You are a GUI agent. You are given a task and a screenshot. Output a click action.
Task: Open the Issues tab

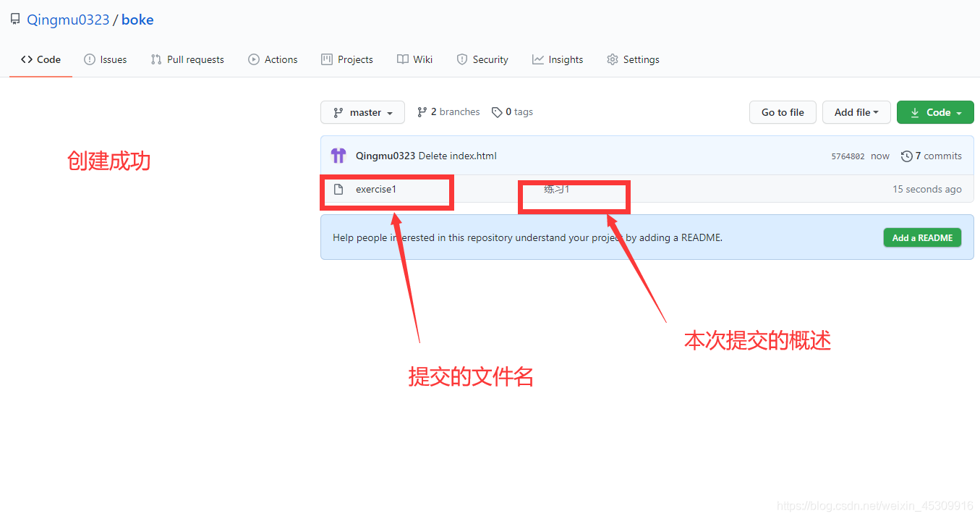(105, 59)
